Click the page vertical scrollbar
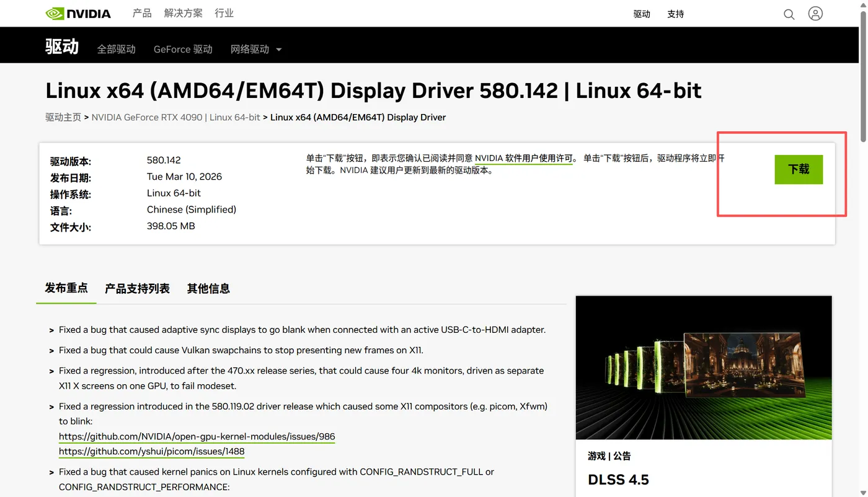 coord(863,77)
